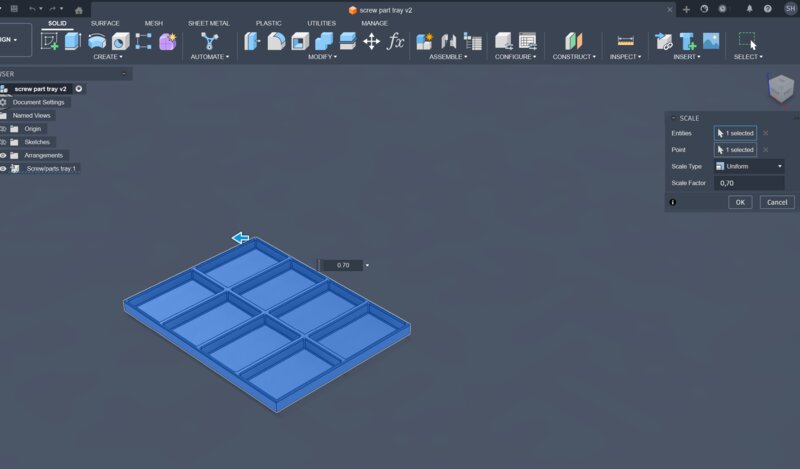Open the CONFIGURE dropdown menu
This screenshot has height=469, width=800.
coord(515,57)
